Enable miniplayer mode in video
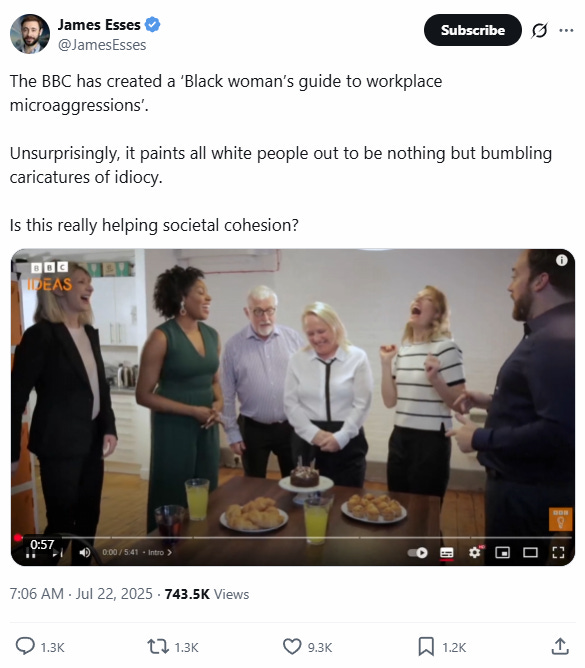The height and width of the screenshot is (668, 585). (503, 553)
